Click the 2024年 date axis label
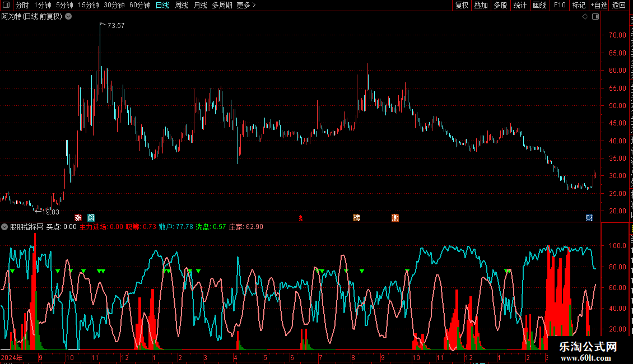633x364 pixels. pos(12,357)
